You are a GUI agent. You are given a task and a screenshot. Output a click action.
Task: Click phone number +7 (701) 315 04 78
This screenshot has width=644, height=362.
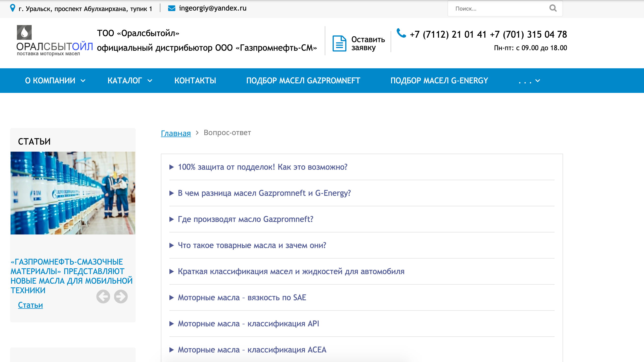(x=528, y=34)
